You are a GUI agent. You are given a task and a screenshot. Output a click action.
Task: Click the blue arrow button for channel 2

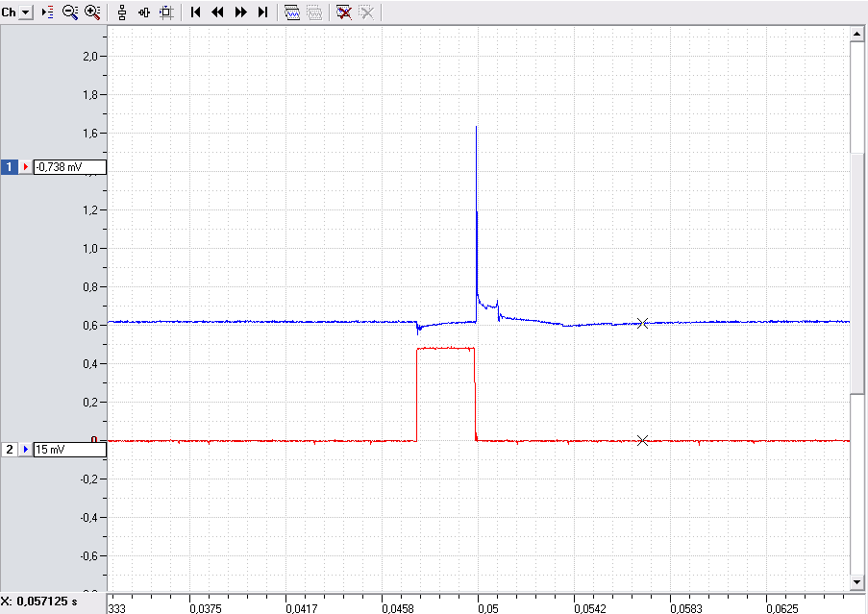click(x=25, y=450)
